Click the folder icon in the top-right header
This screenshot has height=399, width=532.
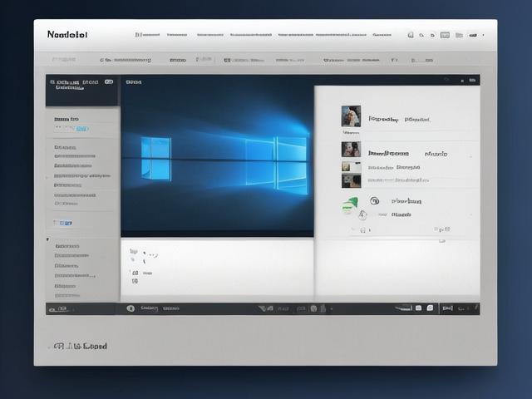click(x=459, y=35)
